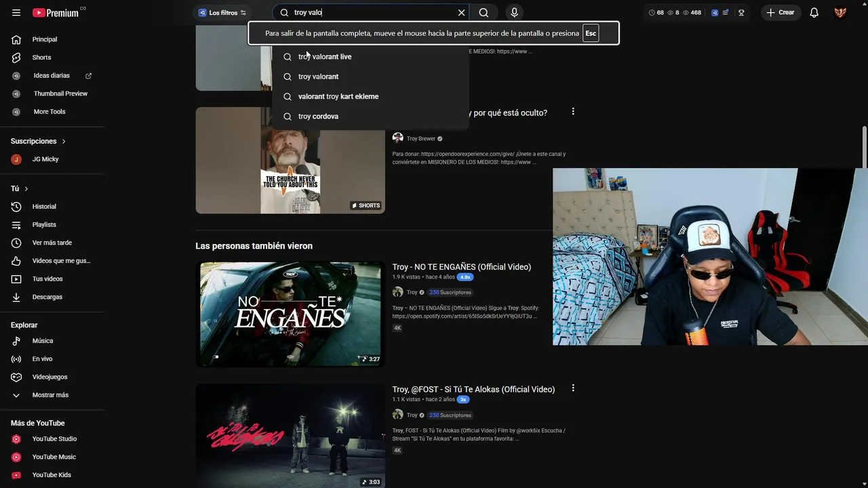
Task: Click the "238 Suscriptores" badge under NO TE ENGAÑES
Action: (x=450, y=293)
